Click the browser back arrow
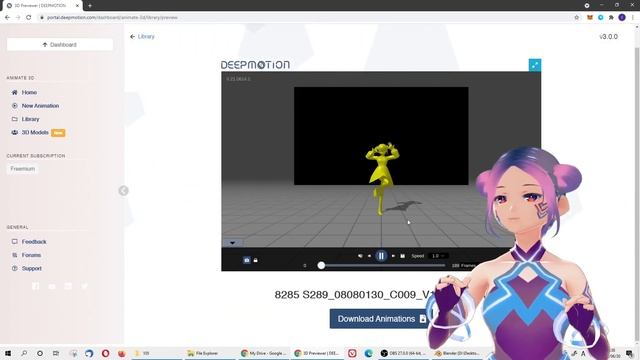 tap(7, 18)
